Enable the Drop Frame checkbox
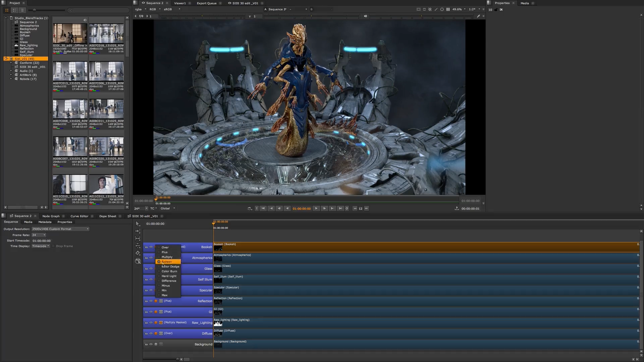The image size is (644, 362). [x=53, y=246]
